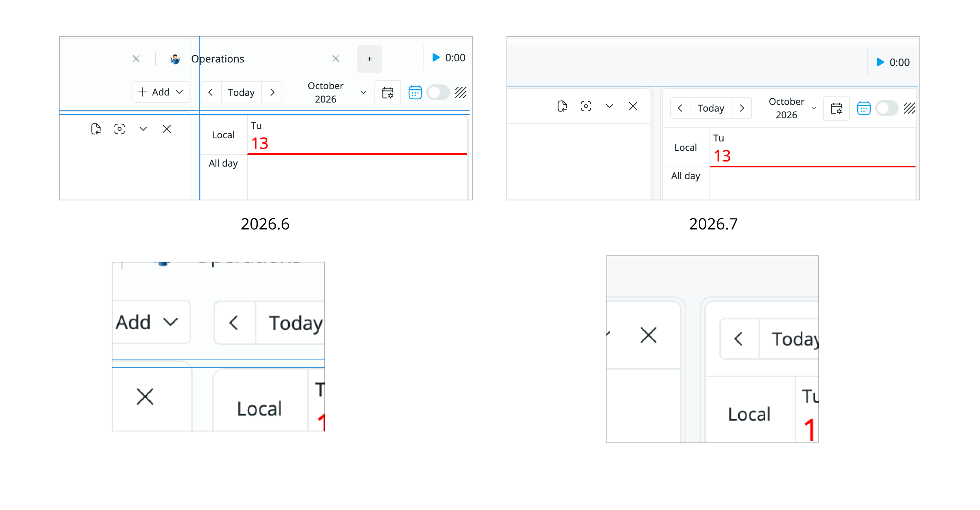Open the October 2026 picker in 2026.6 screenshot
The height and width of the screenshot is (510, 980).
tap(337, 92)
